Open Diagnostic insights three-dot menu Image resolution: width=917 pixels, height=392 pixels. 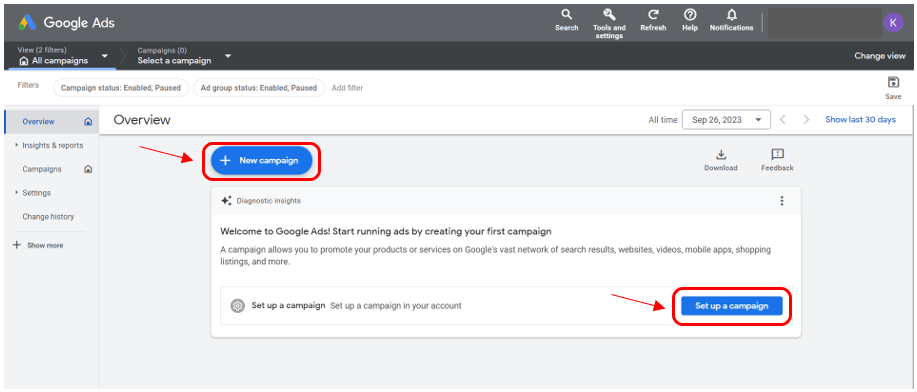tap(781, 201)
